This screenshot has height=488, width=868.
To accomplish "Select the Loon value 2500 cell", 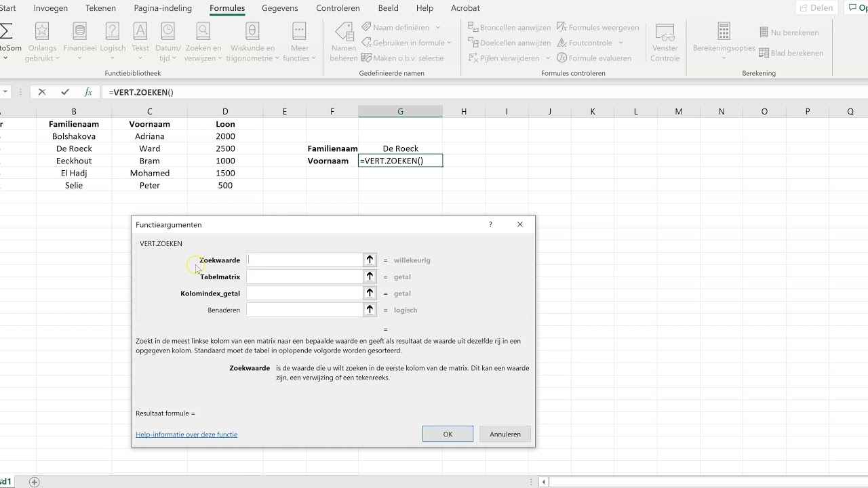I will pos(225,148).
